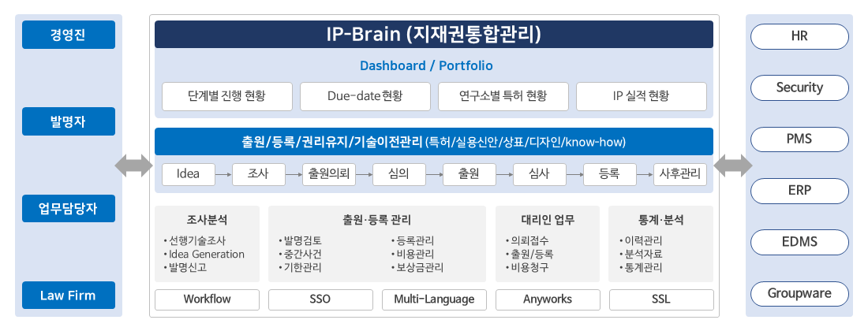Click the Security system pill
868x331 pixels.
point(799,87)
